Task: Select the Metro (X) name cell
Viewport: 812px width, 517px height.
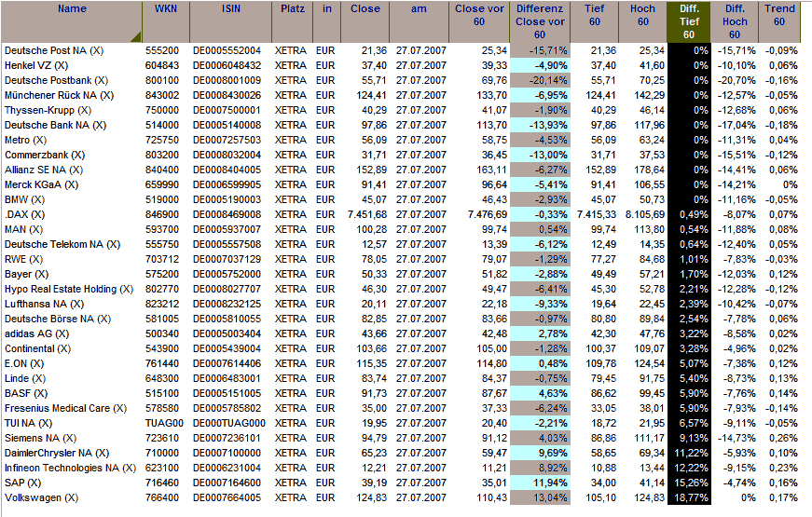Action: coord(25,141)
